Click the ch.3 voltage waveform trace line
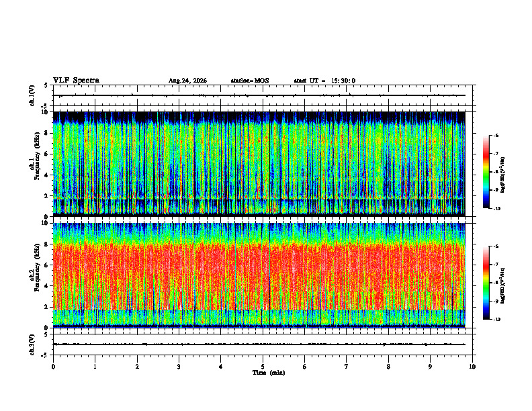532x411 pixels. tap(259, 345)
